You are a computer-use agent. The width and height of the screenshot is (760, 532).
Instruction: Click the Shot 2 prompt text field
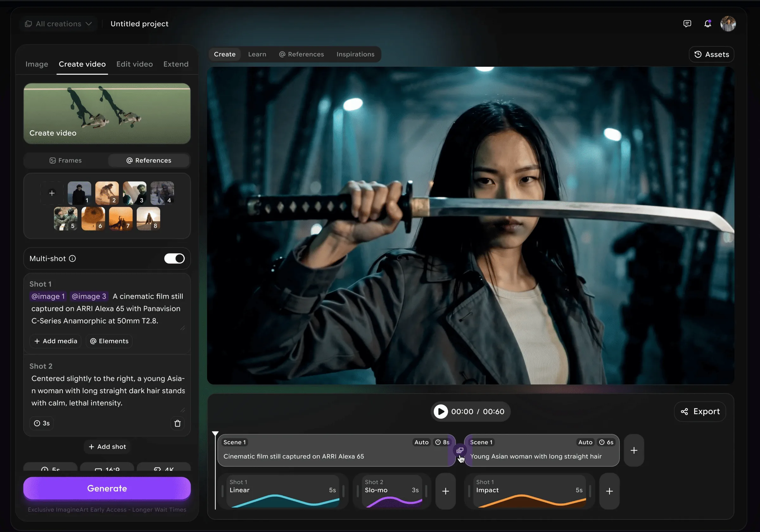click(108, 391)
